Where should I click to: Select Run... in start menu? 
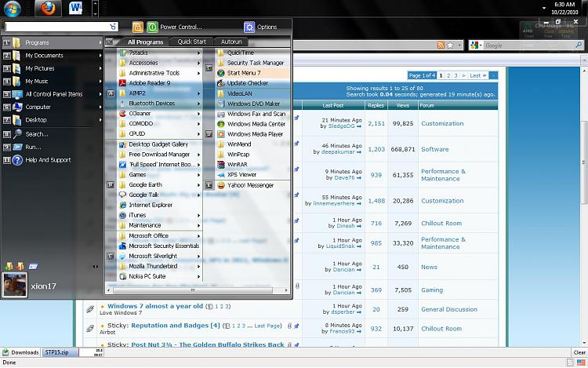[x=33, y=147]
